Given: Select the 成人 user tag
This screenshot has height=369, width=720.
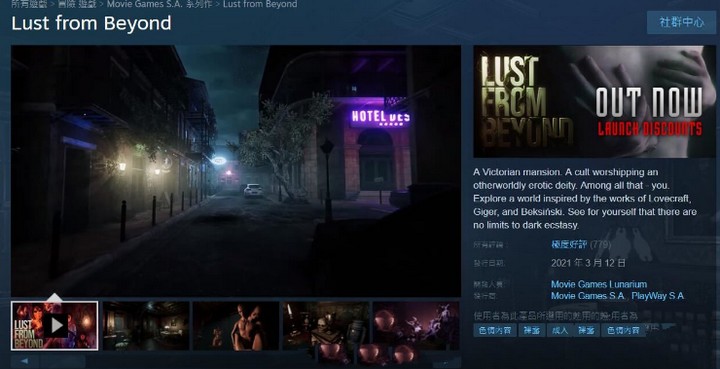Looking at the screenshot, I should click(559, 330).
